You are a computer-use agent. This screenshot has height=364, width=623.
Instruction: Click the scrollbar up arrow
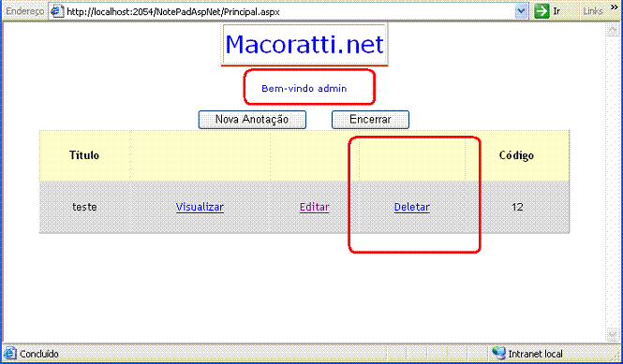(x=612, y=30)
